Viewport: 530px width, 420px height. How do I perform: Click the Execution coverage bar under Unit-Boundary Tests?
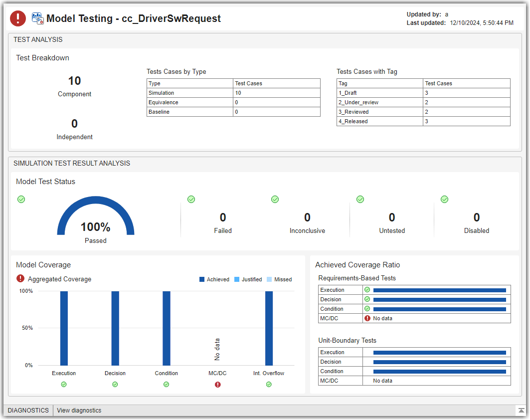pos(441,352)
